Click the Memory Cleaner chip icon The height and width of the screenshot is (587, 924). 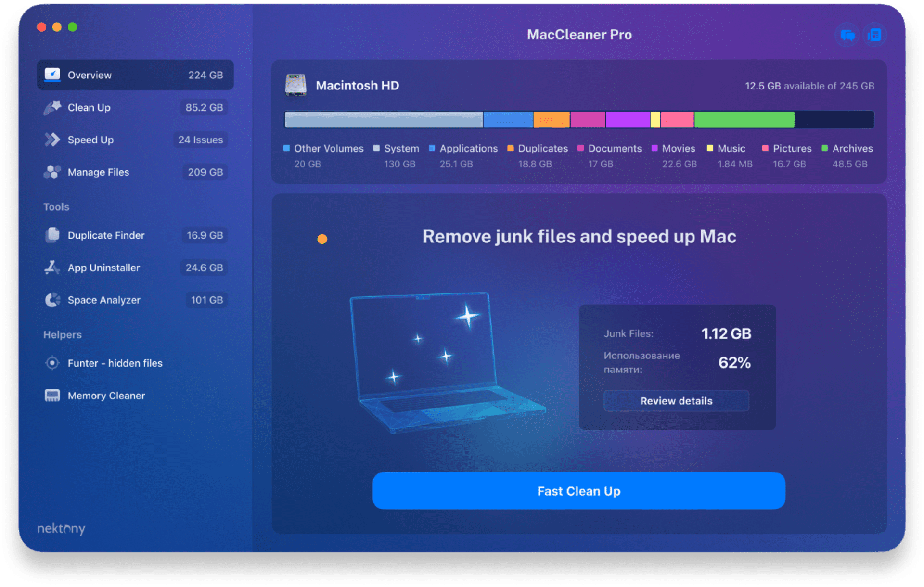(52, 395)
